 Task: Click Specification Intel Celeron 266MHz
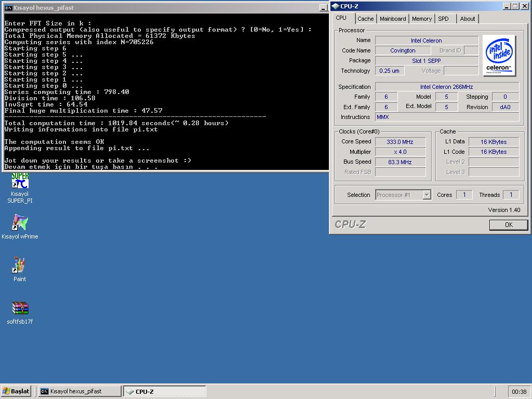447,87
